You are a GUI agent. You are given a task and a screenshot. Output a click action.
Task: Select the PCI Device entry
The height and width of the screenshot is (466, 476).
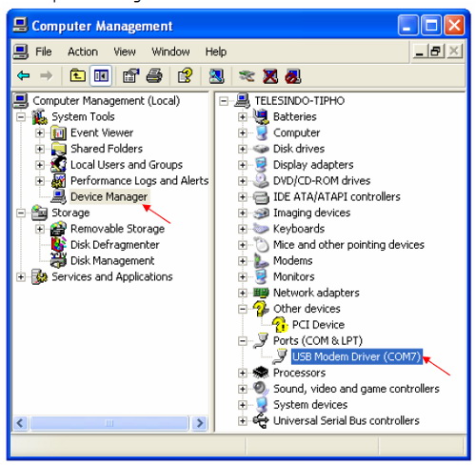click(x=318, y=325)
